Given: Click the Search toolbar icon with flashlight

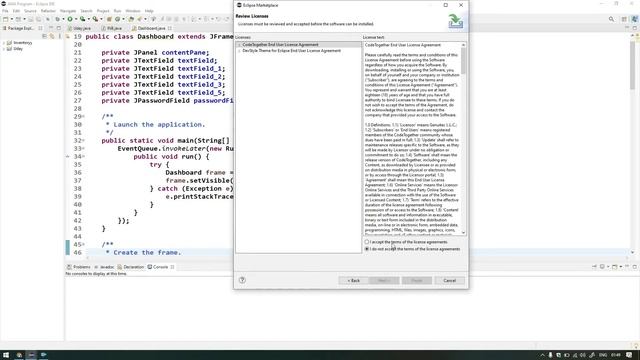Looking at the screenshot, I should [x=140, y=19].
